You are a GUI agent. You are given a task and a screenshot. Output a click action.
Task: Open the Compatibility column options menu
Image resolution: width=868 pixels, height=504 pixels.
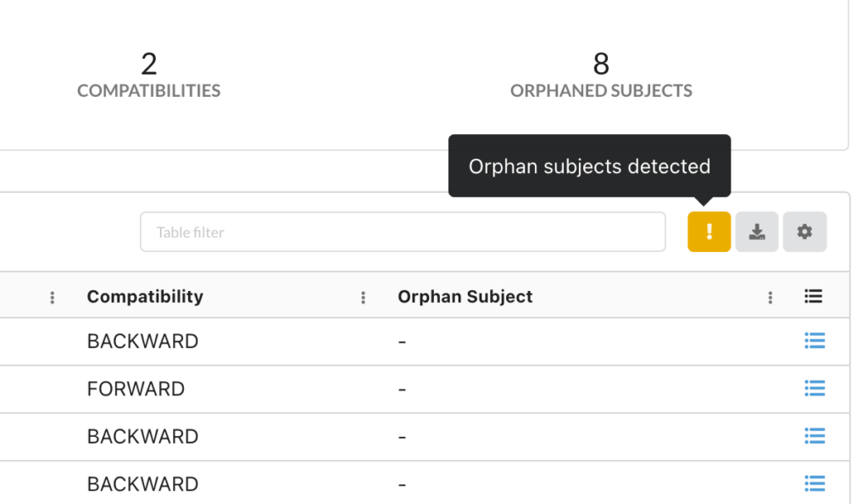click(363, 297)
